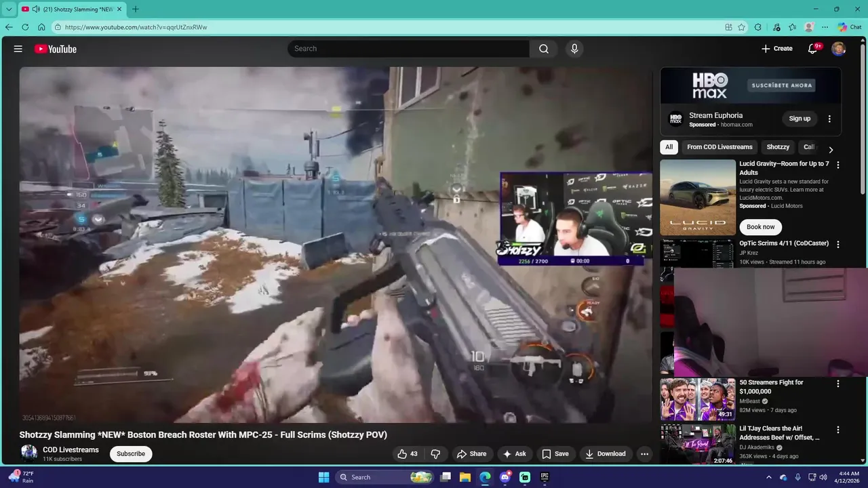Select the Shotzzy filter chip

coord(778,147)
